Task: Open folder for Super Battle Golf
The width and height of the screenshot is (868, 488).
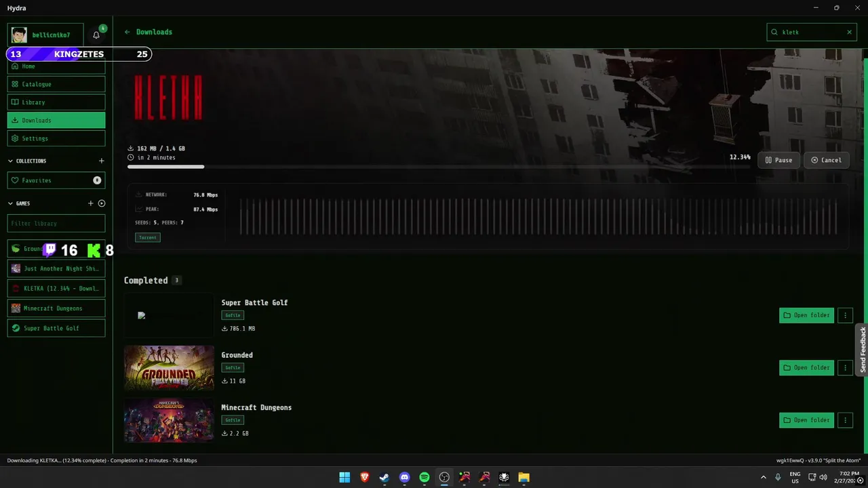Action: [806, 315]
